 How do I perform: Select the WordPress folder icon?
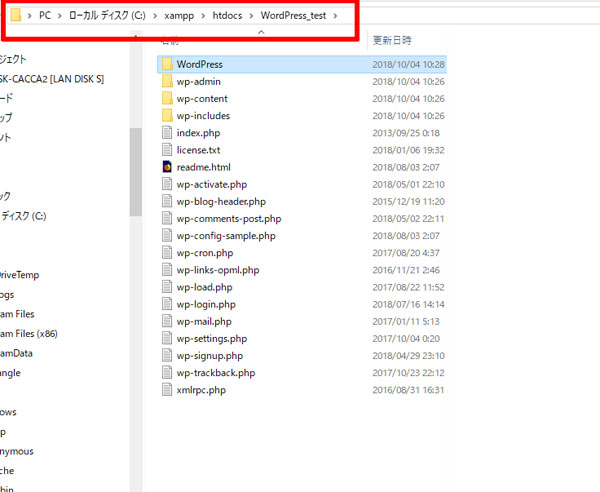167,64
